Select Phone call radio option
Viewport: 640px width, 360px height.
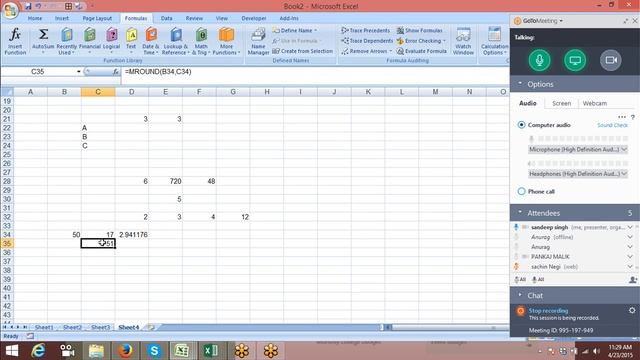[521, 191]
